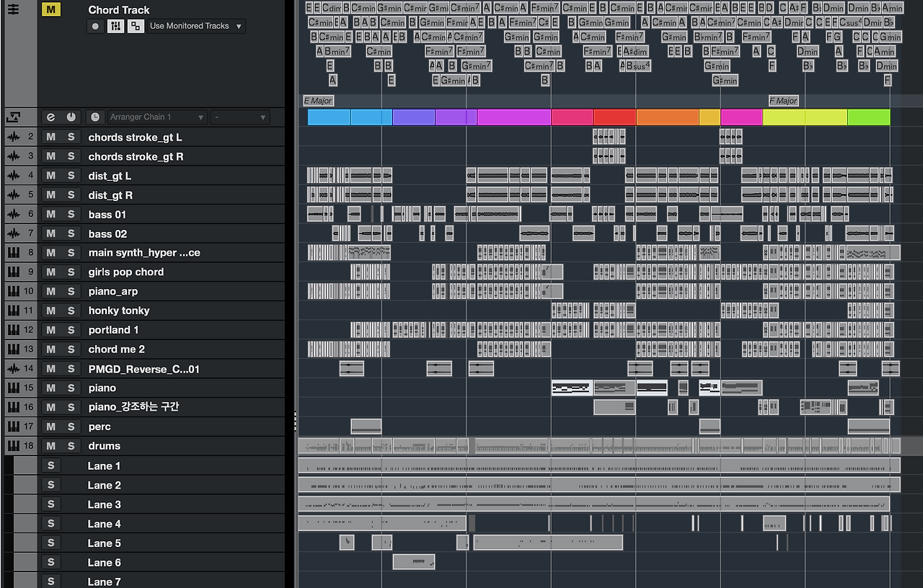923x588 pixels.
Task: Open the arranger dash selector dropdown
Action: 240,117
